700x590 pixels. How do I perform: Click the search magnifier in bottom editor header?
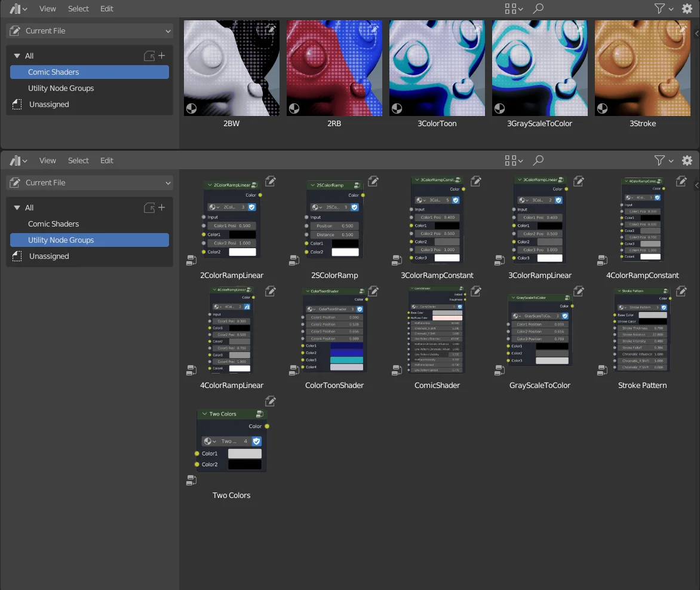[537, 160]
